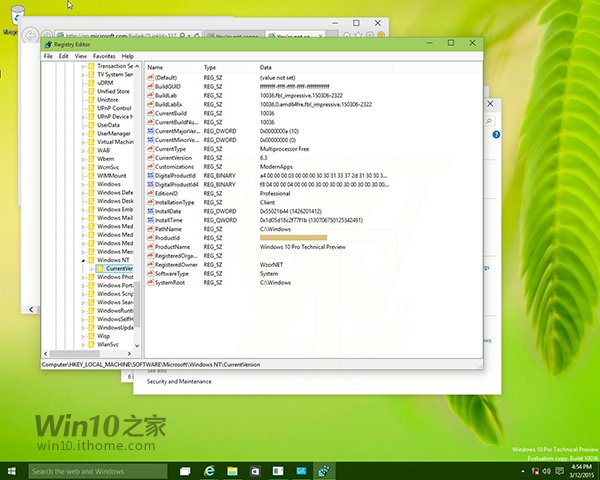
Task: Click the volume icon in system tray
Action: pos(547,471)
